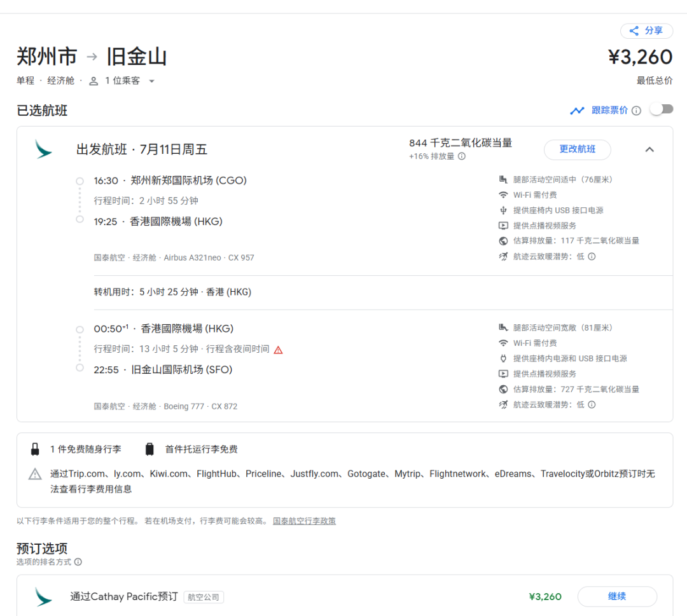Click the 通过Cathay Pacific预订 booking option
The image size is (687, 616).
pyautogui.click(x=124, y=596)
